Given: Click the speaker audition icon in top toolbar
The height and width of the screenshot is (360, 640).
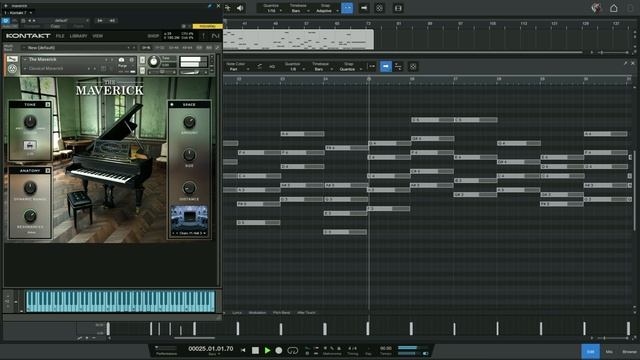Looking at the screenshot, I should pos(240,8).
